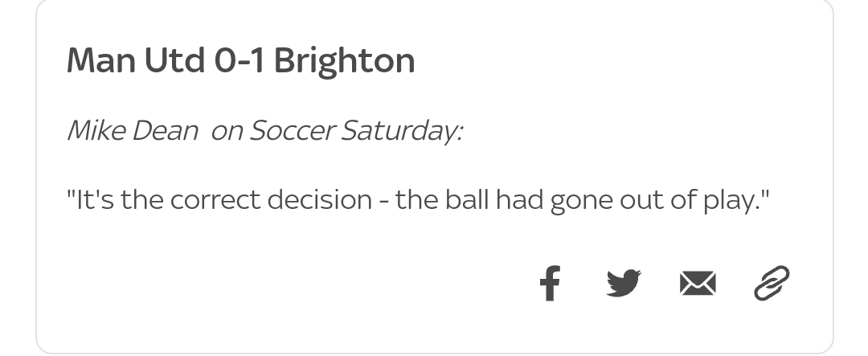Share the post by email envelope icon
The width and height of the screenshot is (868, 356).
pyautogui.click(x=698, y=284)
